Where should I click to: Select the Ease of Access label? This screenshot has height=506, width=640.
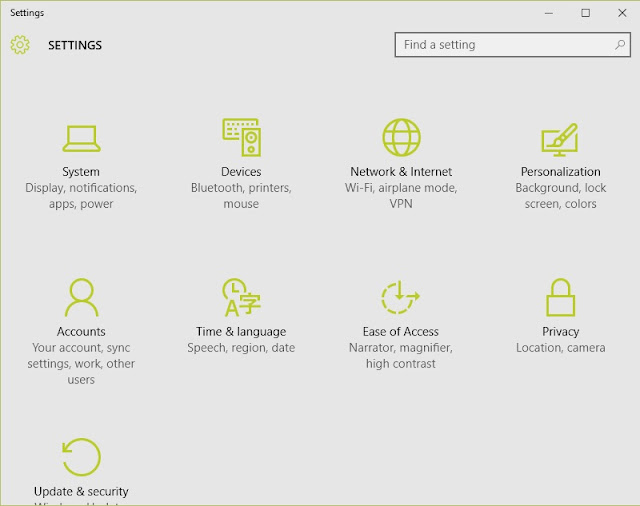click(401, 331)
